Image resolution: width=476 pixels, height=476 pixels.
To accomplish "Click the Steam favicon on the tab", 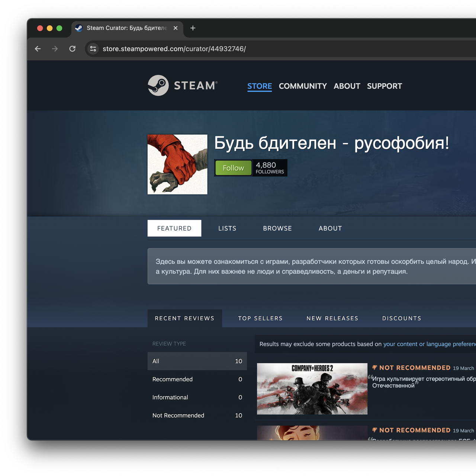I will (79, 28).
